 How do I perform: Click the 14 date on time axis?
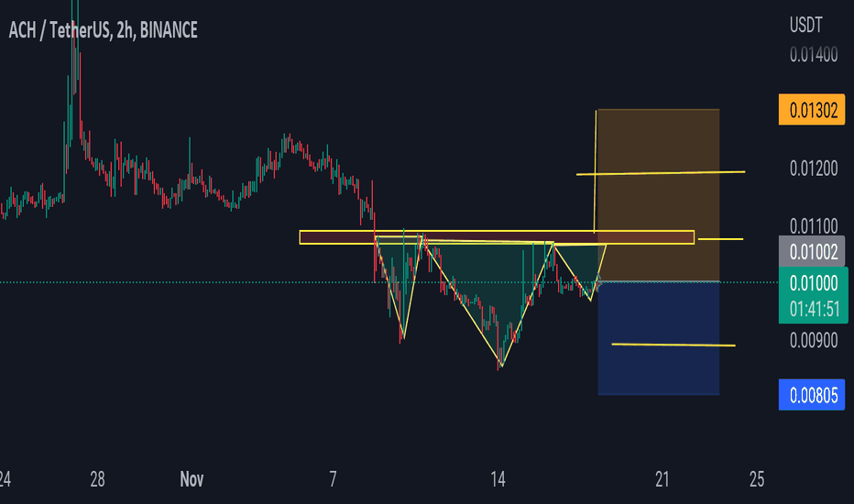[x=498, y=479]
